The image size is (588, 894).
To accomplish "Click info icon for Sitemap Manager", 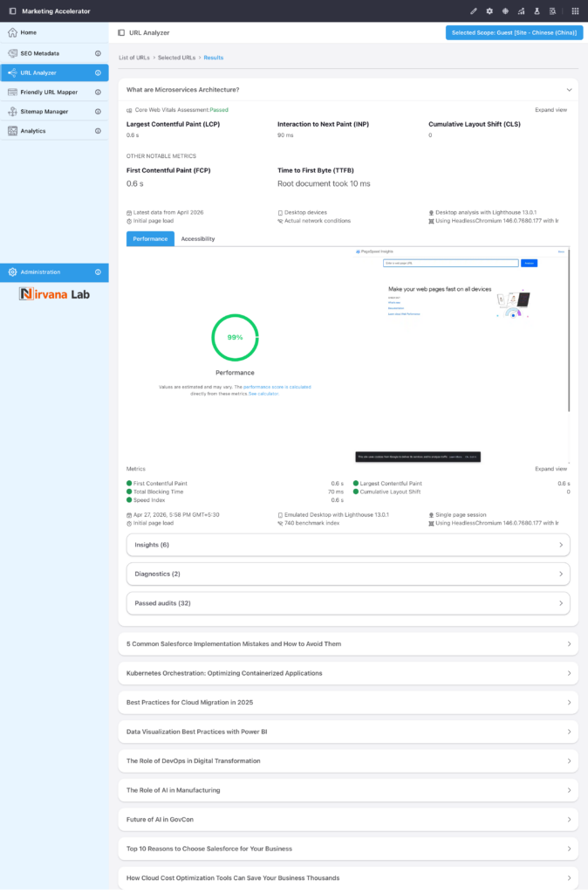I will pyautogui.click(x=98, y=112).
